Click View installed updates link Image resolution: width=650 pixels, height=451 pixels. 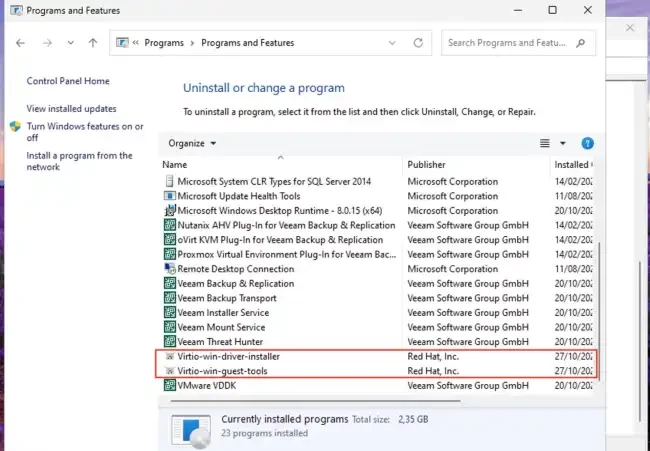point(71,108)
